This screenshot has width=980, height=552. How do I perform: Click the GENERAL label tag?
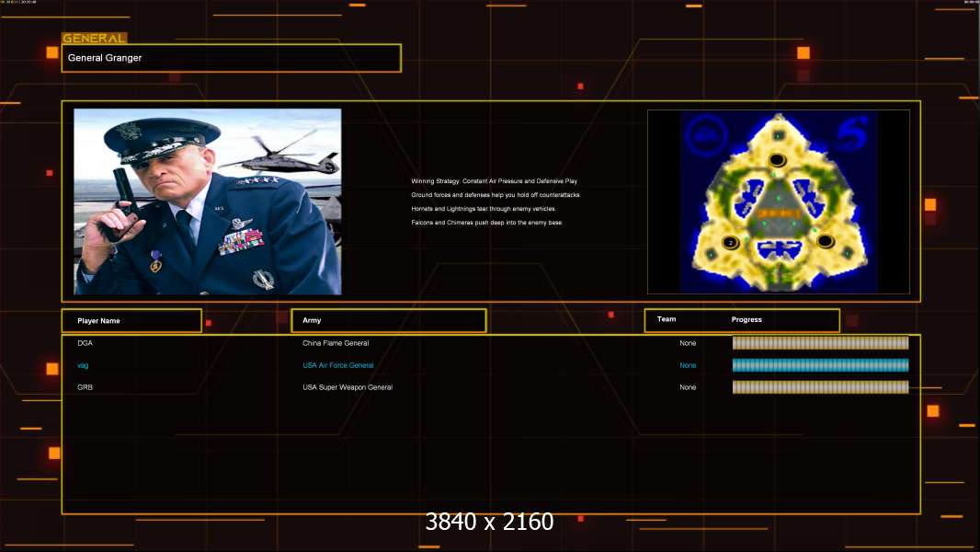95,38
